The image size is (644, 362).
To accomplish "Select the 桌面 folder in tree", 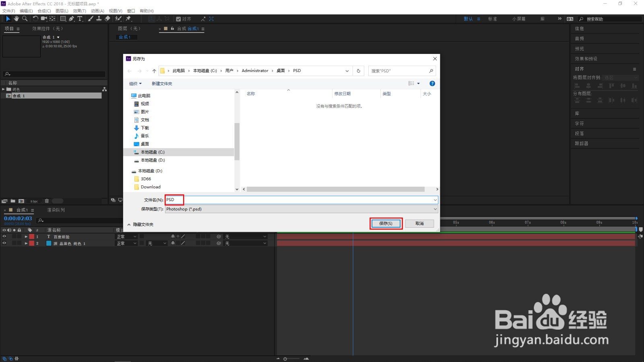I will click(145, 144).
